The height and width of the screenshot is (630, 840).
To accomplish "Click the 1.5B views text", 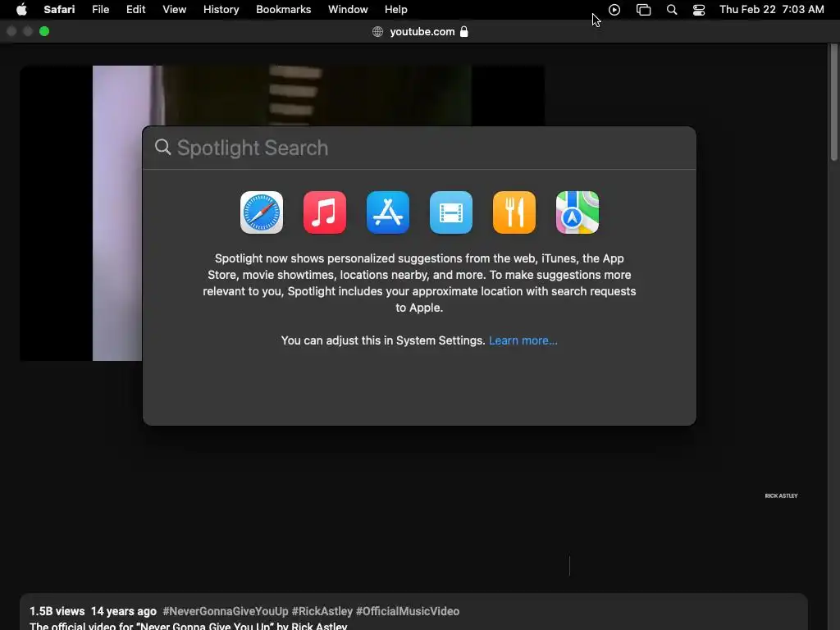I will tap(57, 611).
